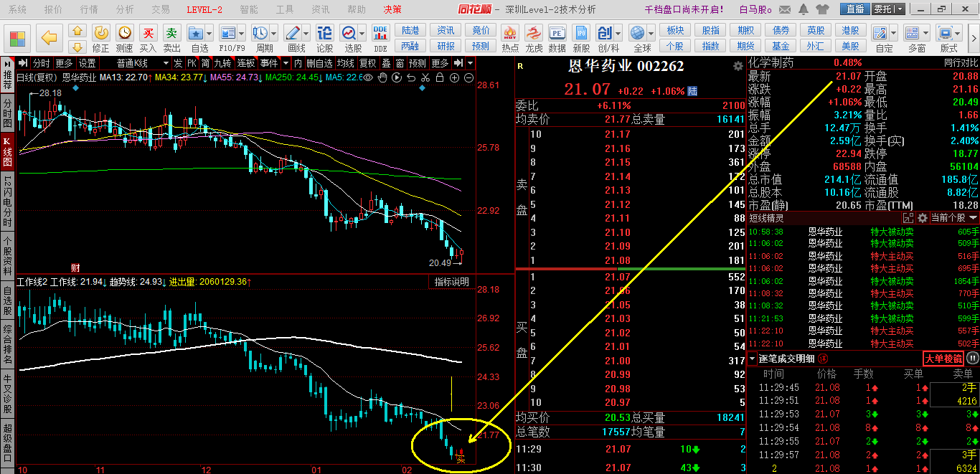This screenshot has width=980, height=474.
Task: Pop out the 短线精灵 panel window icon
Action: pos(908,217)
